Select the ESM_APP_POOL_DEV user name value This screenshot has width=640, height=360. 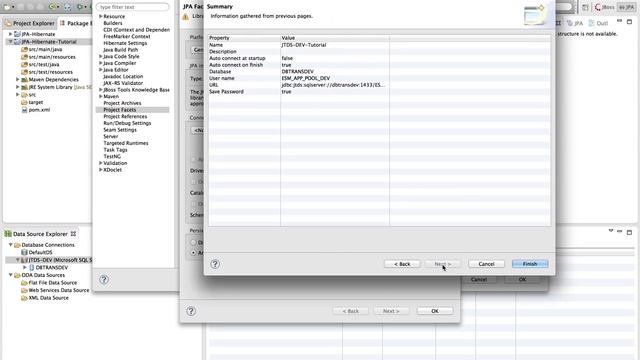click(x=306, y=78)
